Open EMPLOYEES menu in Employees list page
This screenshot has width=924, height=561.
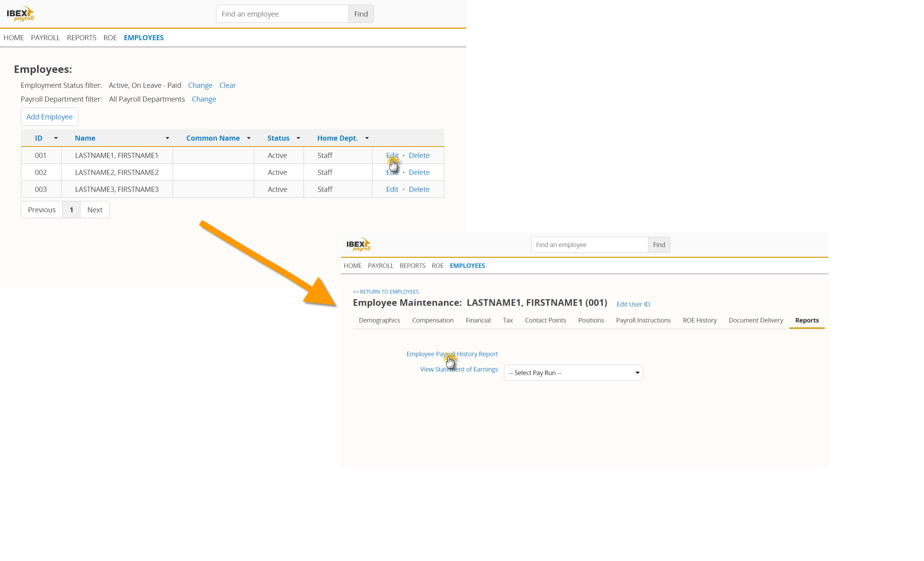(x=144, y=38)
